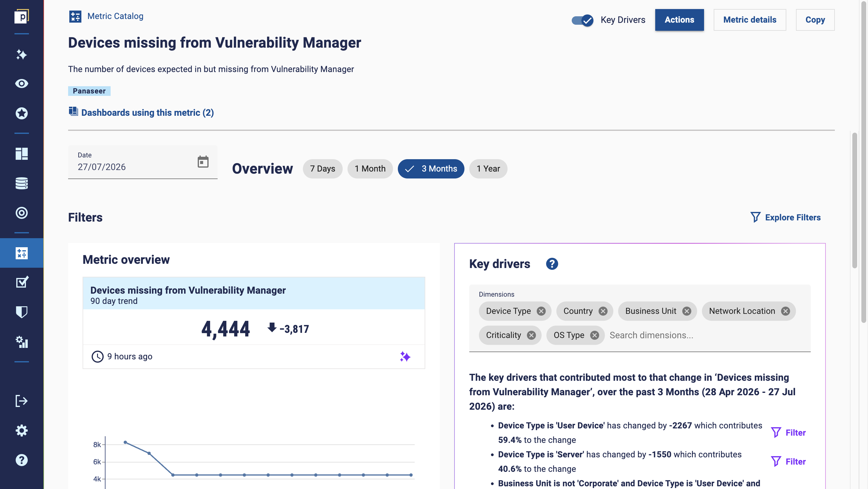Open the gear and bar chart icon in sidebar
The image size is (868, 489).
(x=22, y=342)
